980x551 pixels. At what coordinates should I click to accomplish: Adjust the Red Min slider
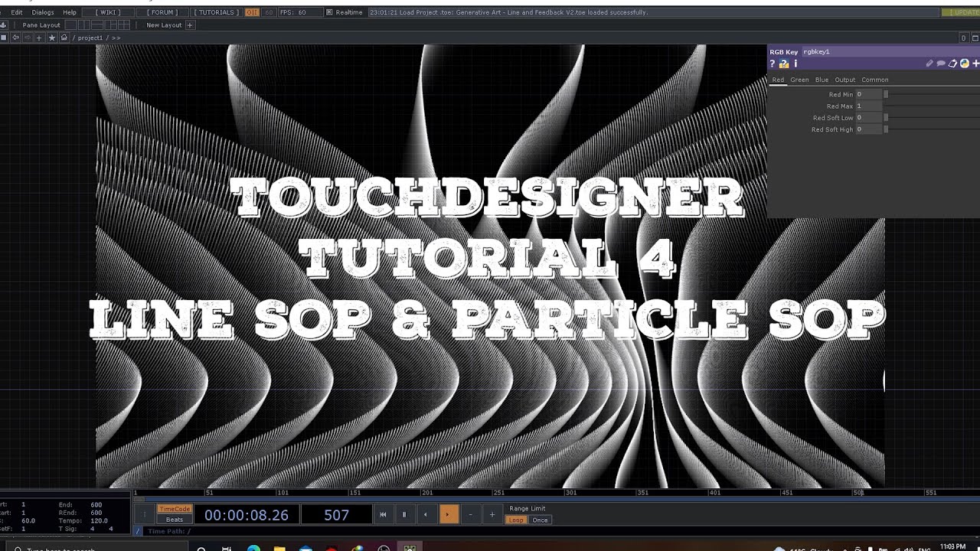click(x=930, y=94)
